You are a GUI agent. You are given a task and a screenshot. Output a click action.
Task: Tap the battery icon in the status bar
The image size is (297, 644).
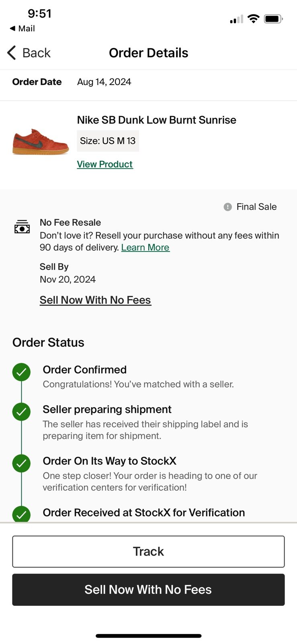(273, 19)
